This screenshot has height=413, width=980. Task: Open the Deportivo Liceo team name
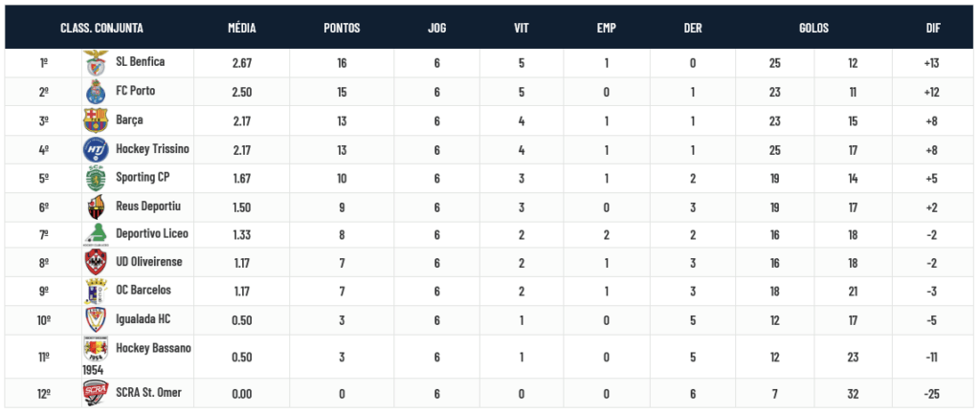click(152, 234)
